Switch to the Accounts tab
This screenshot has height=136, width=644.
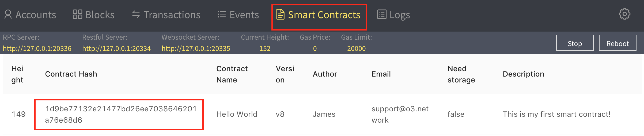[36, 15]
